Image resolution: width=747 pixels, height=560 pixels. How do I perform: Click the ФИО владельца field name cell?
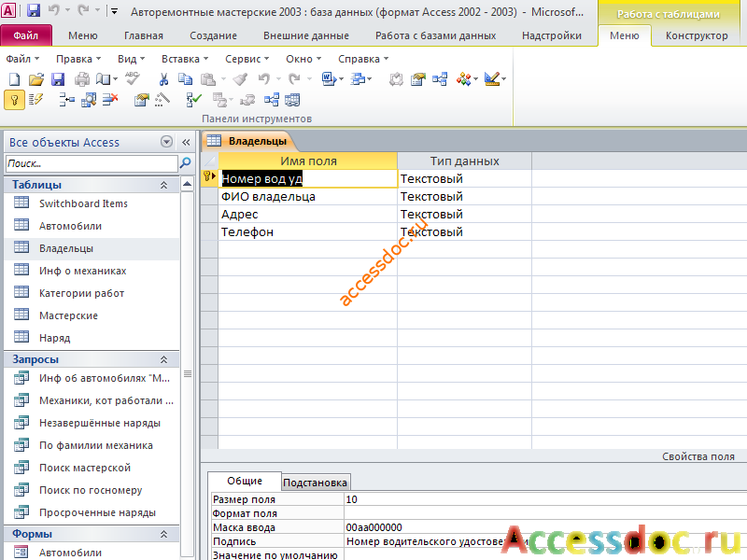[x=308, y=197]
